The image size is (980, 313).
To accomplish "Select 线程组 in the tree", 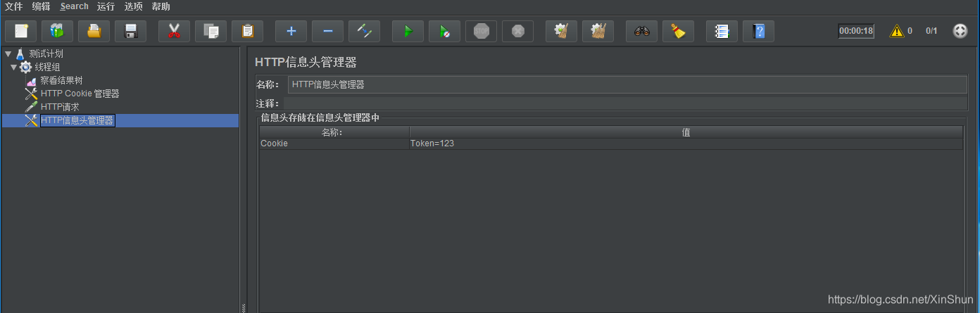I will coord(47,67).
